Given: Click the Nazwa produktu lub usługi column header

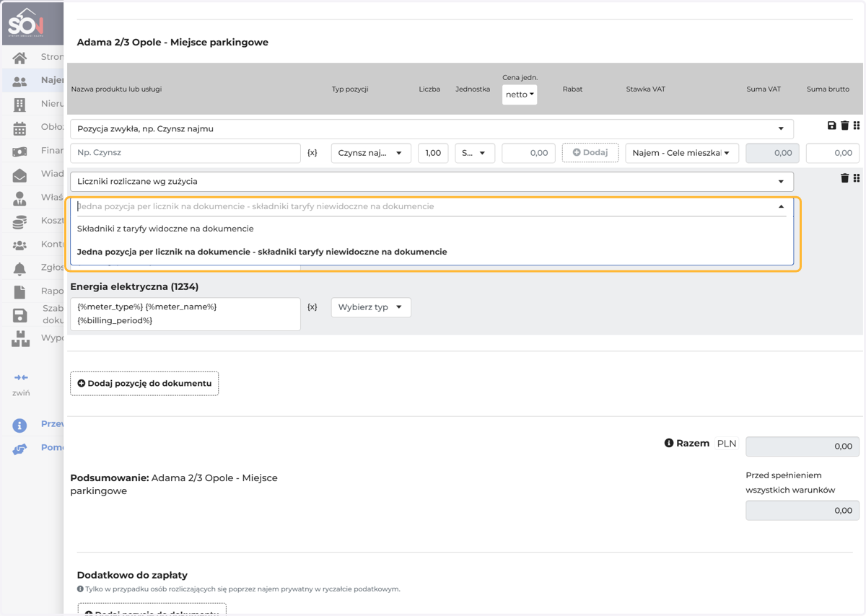Looking at the screenshot, I should tap(116, 89).
